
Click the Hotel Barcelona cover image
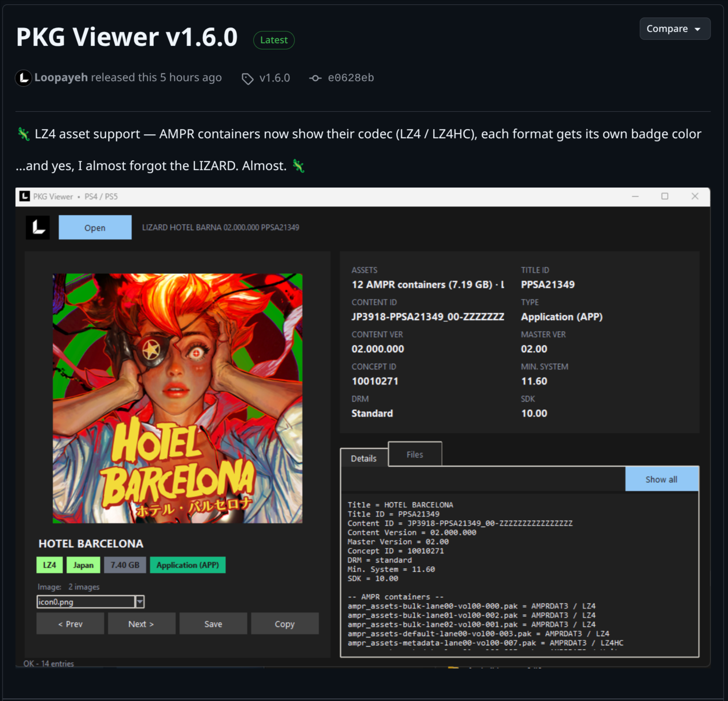pos(178,398)
